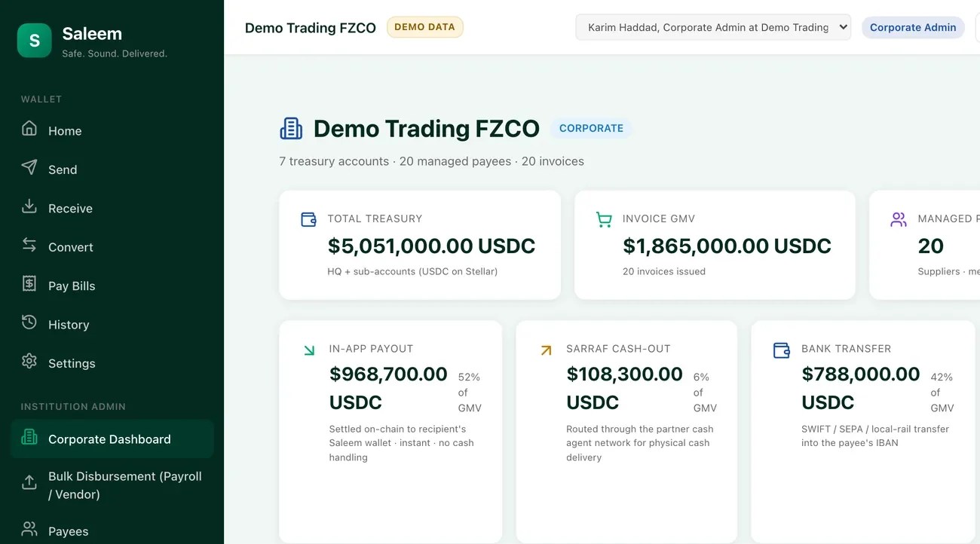Viewport: 980px width, 544px height.
Task: Click the Home house icon
Action: (29, 128)
